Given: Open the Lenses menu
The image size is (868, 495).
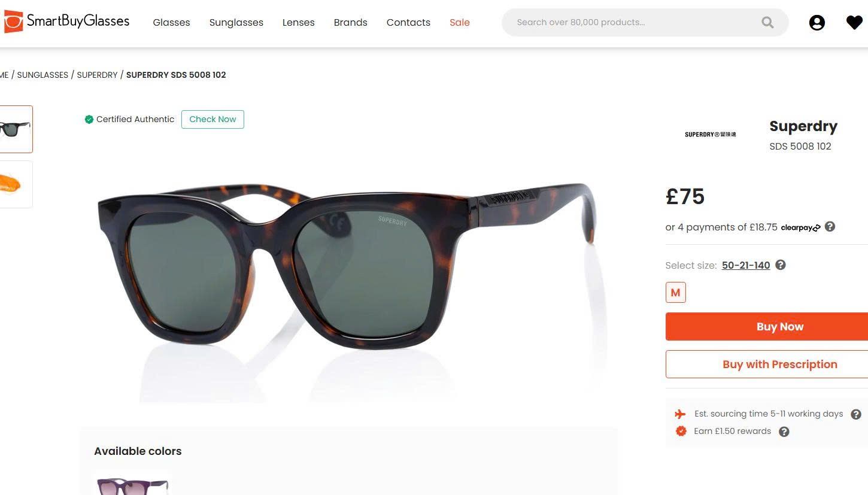Looking at the screenshot, I should tap(299, 23).
